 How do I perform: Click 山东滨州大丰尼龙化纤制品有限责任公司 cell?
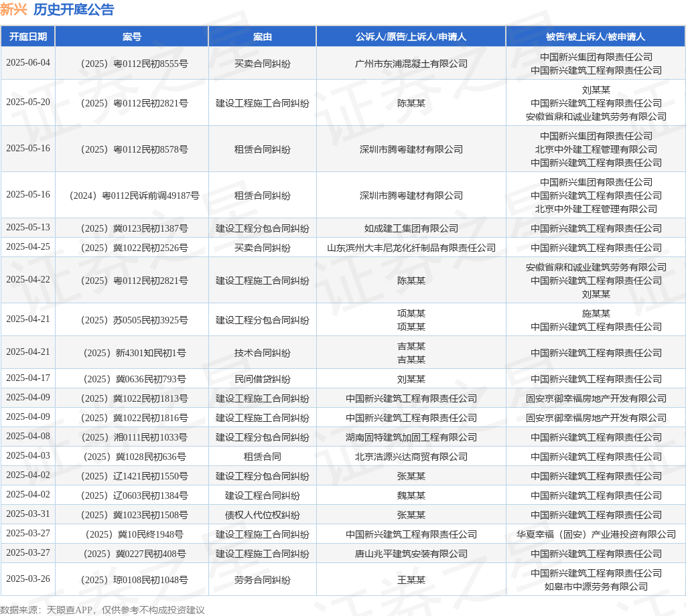point(411,248)
